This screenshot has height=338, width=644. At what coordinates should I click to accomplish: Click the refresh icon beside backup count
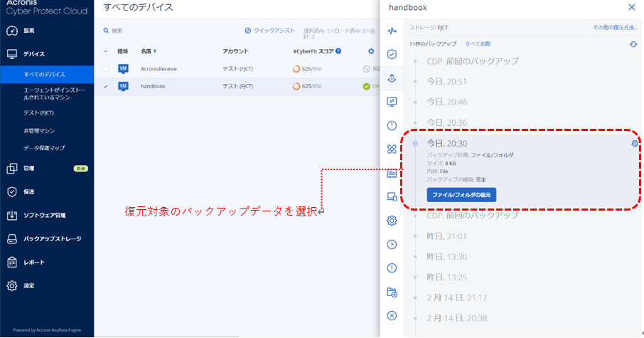(x=633, y=44)
